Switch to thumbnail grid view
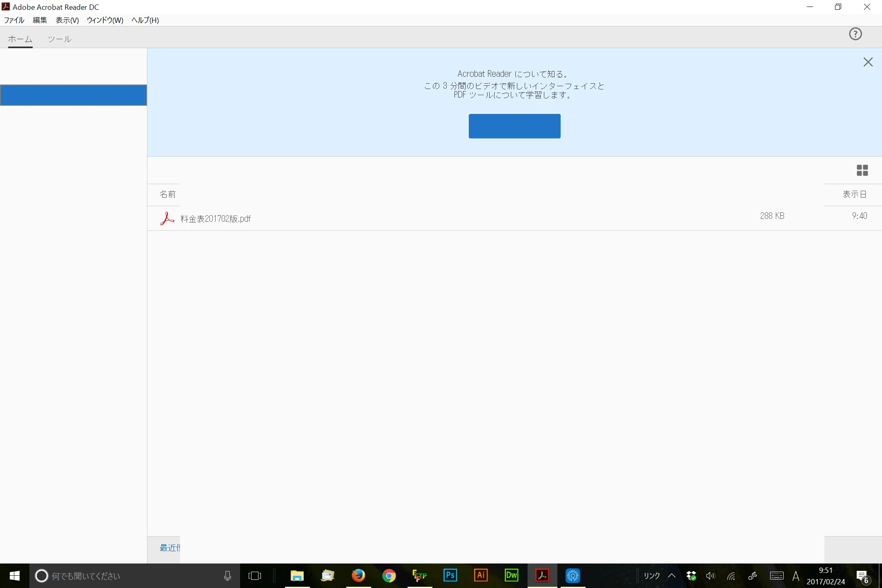 [862, 170]
